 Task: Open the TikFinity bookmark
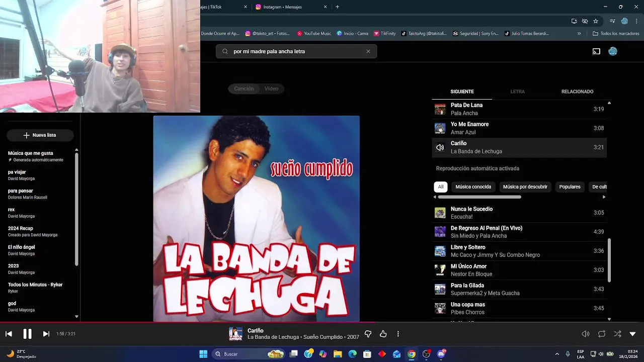coord(385,34)
